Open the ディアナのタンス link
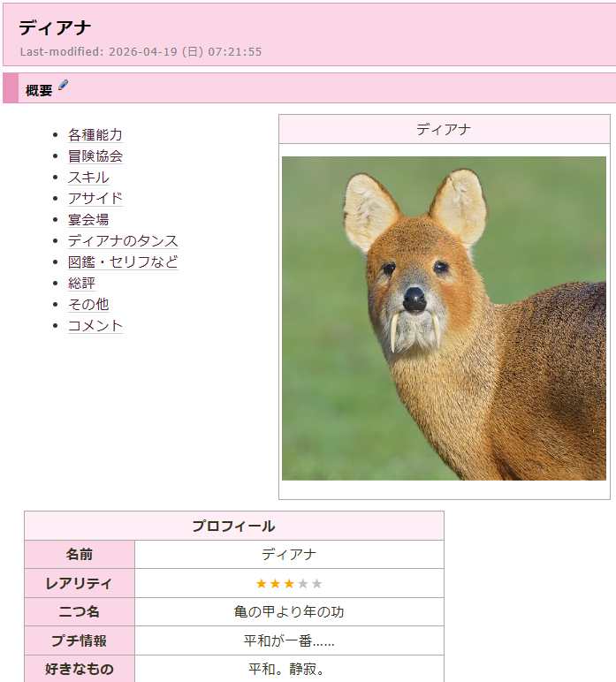The width and height of the screenshot is (616, 682). [x=123, y=241]
